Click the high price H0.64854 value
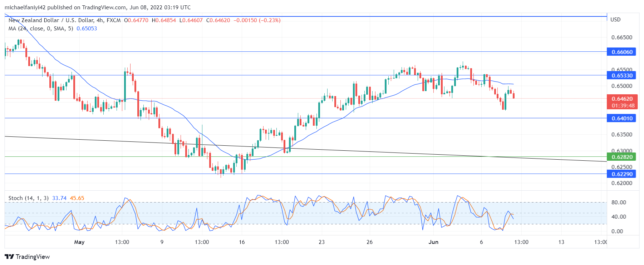The width and height of the screenshot is (644, 265). point(164,20)
